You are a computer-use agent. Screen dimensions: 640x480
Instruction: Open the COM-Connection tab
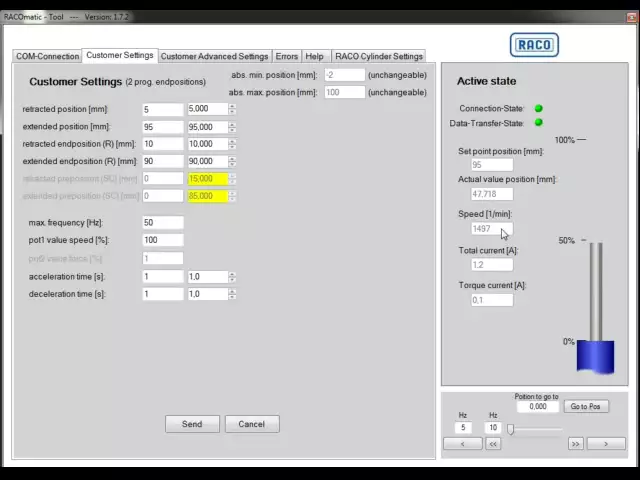pos(47,57)
